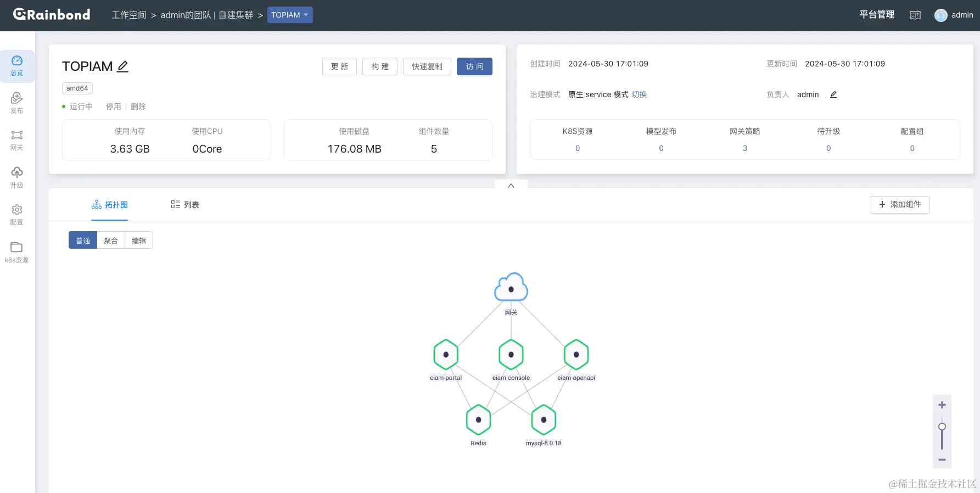Image resolution: width=980 pixels, height=493 pixels.
Task: Click the 添加组件 button
Action: (x=900, y=204)
